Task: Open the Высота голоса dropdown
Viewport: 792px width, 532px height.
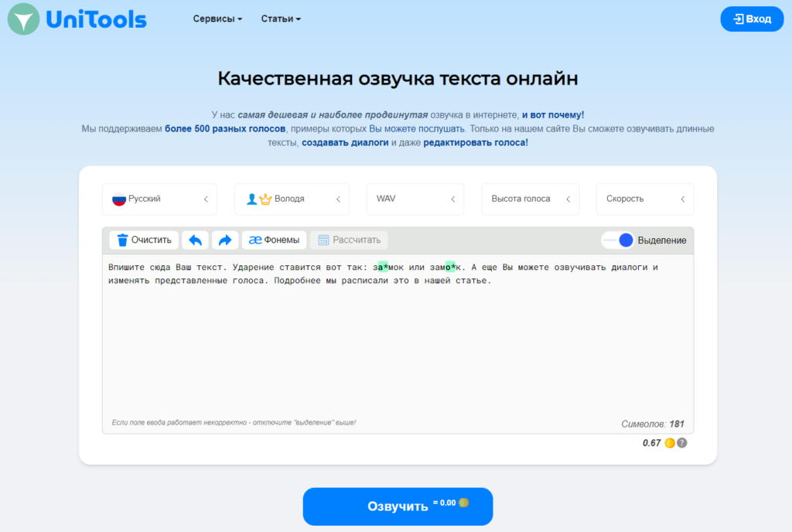Action: tap(530, 199)
